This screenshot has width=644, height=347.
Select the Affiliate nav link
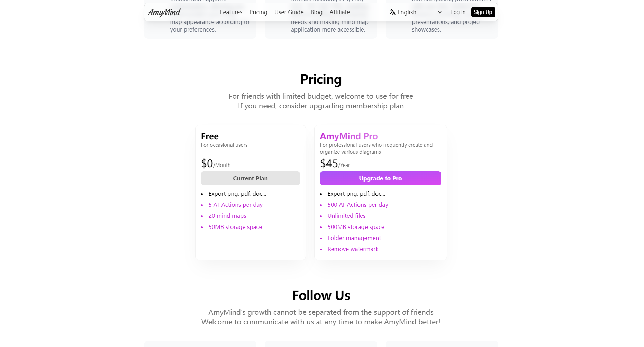[339, 12]
